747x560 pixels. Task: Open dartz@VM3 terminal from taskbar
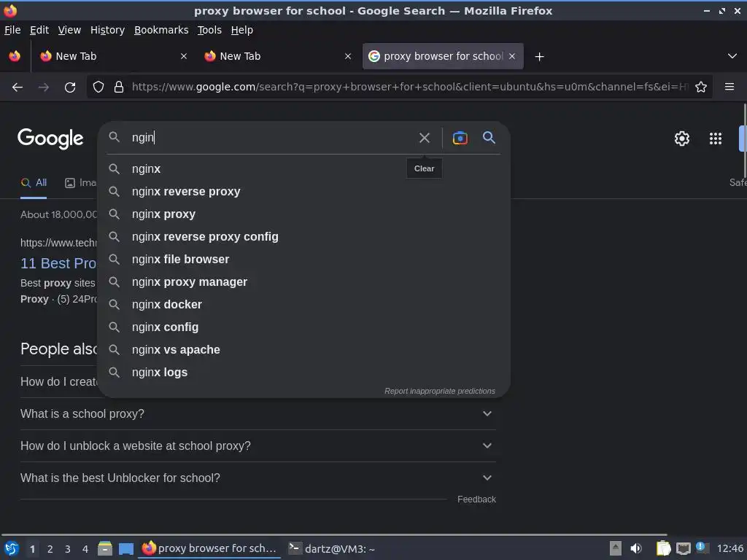tap(332, 548)
